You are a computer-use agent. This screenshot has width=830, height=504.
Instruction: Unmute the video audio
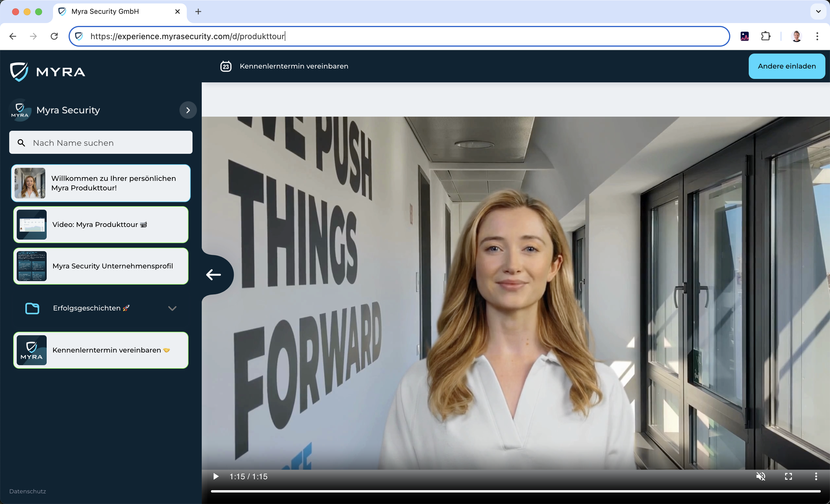(761, 476)
